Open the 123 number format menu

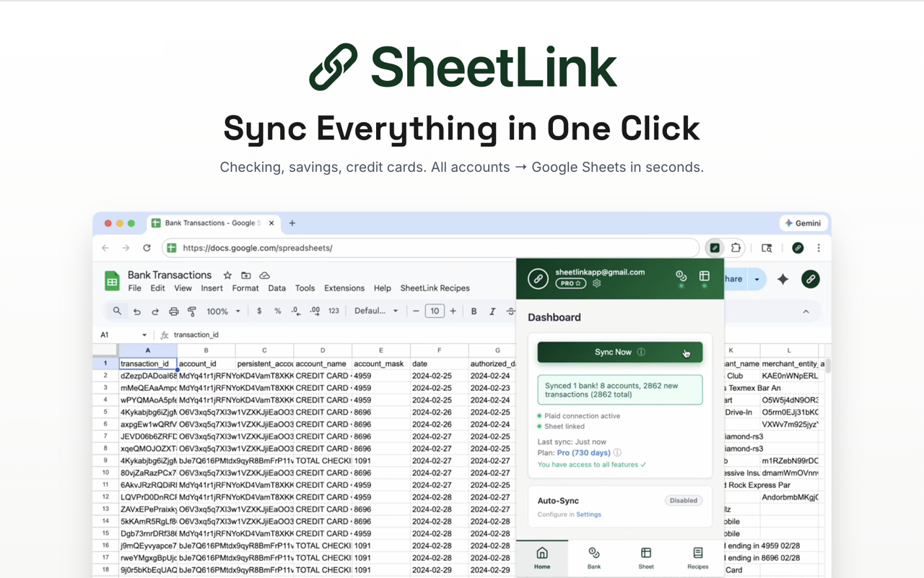[334, 311]
